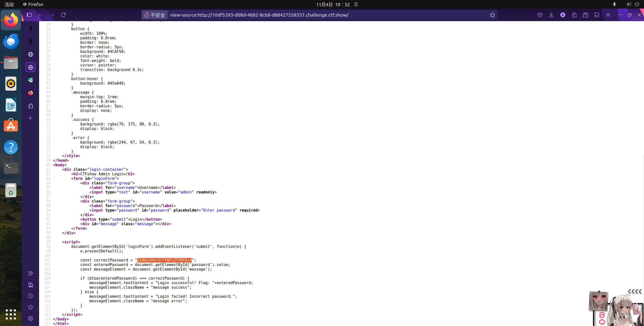Open a new tab with plus icon

pyautogui.click(x=30, y=118)
